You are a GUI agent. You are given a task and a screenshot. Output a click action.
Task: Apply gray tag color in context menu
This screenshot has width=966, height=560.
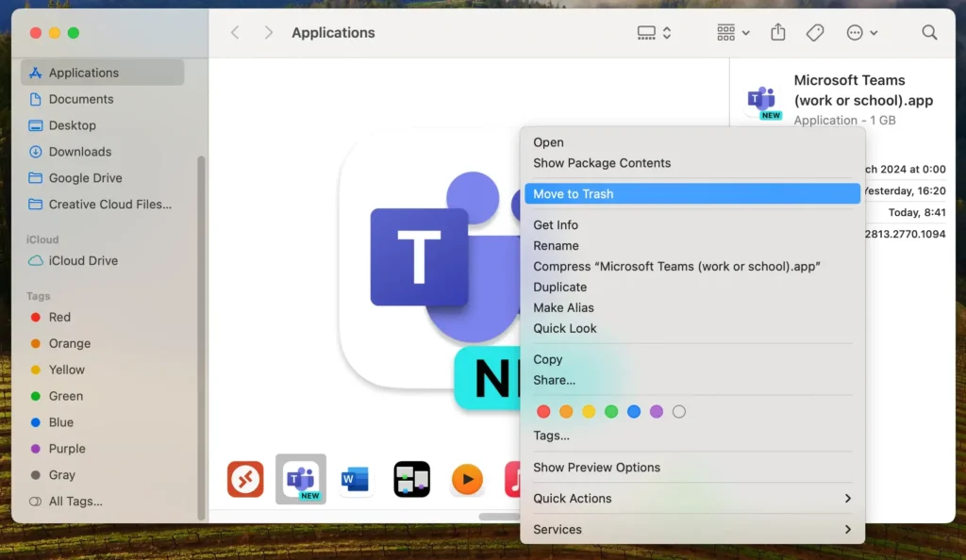click(679, 412)
